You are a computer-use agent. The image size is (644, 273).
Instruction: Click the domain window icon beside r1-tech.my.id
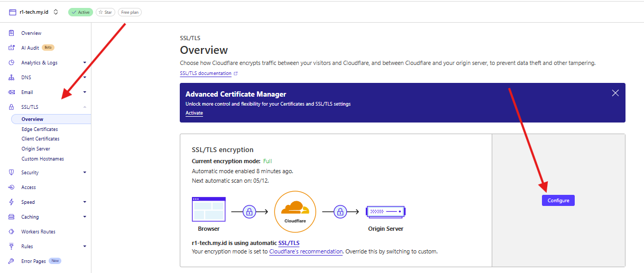coord(13,12)
